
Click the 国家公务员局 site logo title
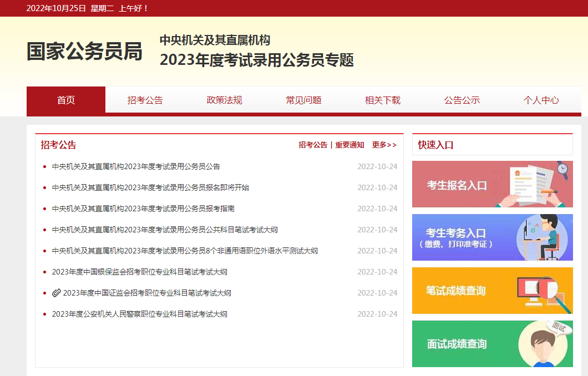pyautogui.click(x=84, y=52)
